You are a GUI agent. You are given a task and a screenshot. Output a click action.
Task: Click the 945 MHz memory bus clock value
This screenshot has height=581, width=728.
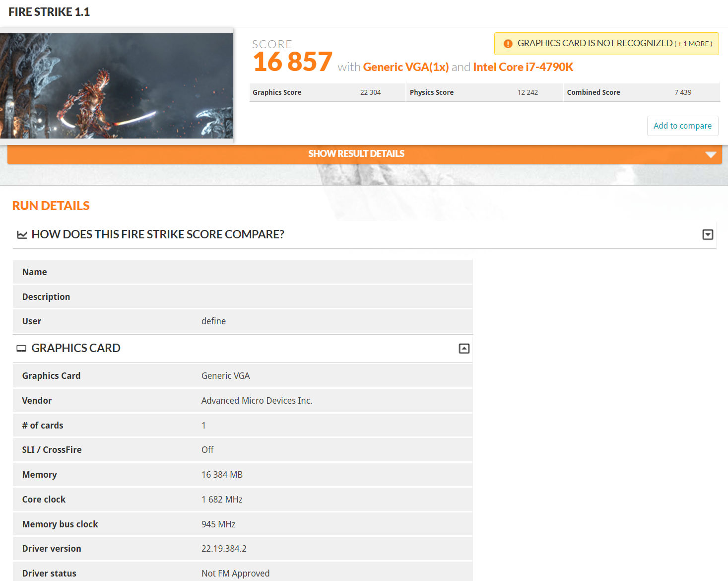(218, 524)
